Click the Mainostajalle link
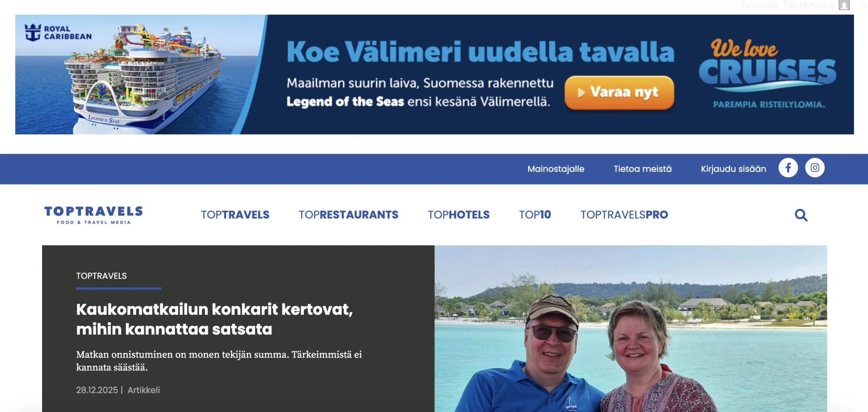The height and width of the screenshot is (412, 868). click(556, 169)
